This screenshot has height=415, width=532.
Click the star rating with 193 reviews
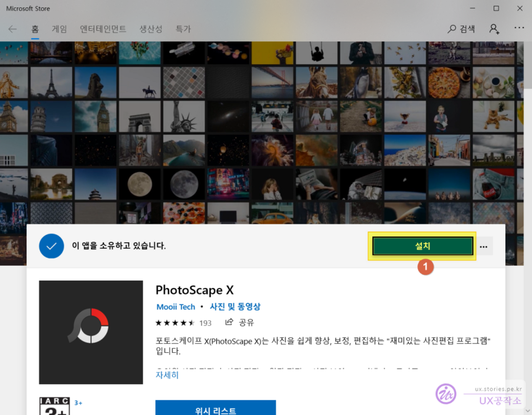click(183, 323)
